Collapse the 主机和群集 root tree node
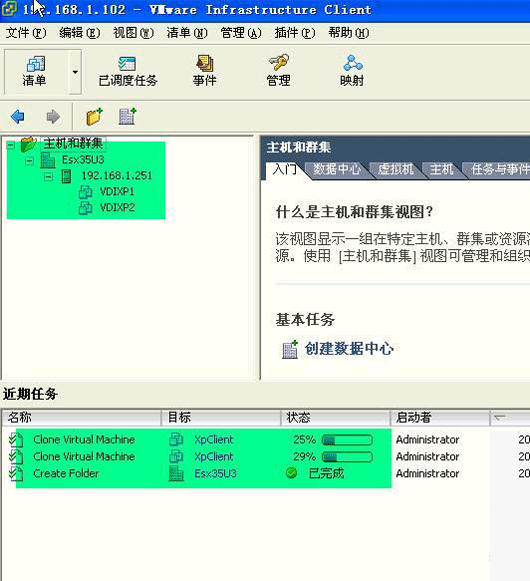Screen dimensions: 530x581 [11, 145]
